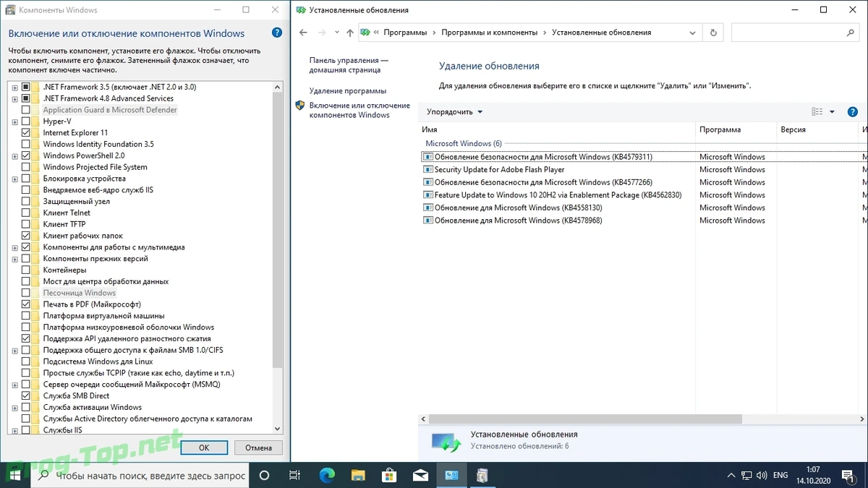Open help in the Windows Features dialog
This screenshot has height=488, width=868.
(277, 33)
